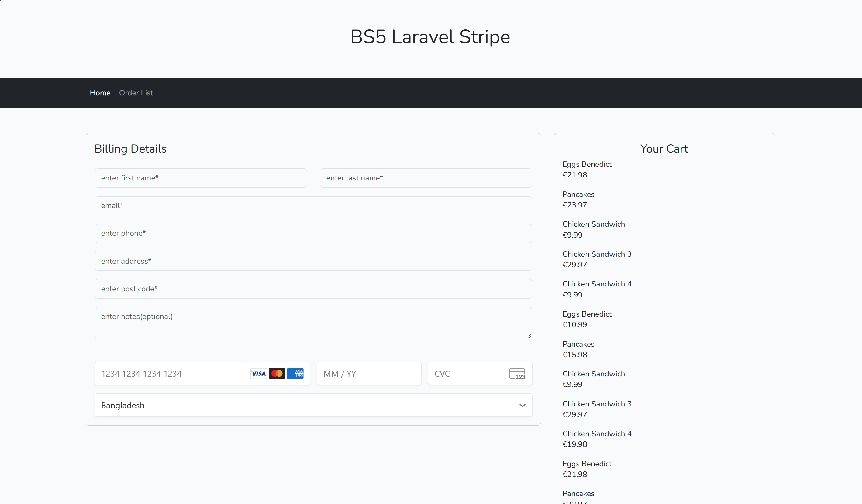Image resolution: width=862 pixels, height=504 pixels.
Task: Open the Order List page
Action: coord(136,93)
